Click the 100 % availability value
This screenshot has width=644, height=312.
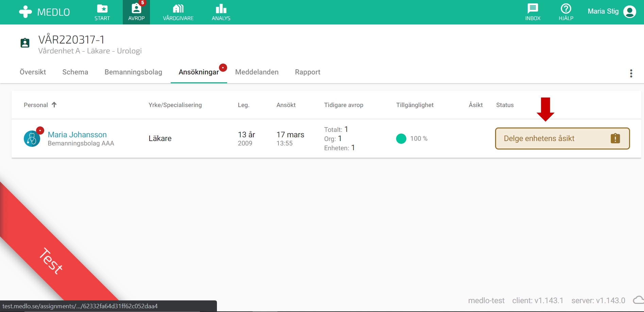(419, 139)
